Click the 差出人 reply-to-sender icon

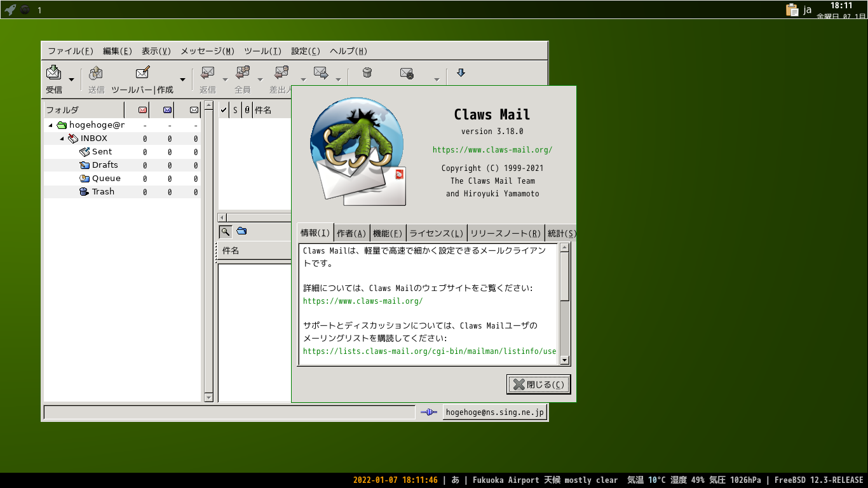[281, 72]
